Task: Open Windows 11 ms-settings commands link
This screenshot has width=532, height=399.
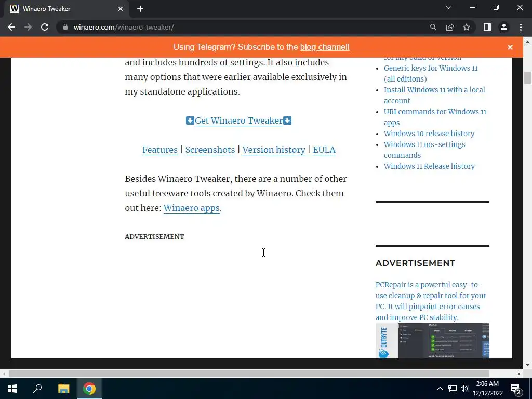Action: click(424, 150)
